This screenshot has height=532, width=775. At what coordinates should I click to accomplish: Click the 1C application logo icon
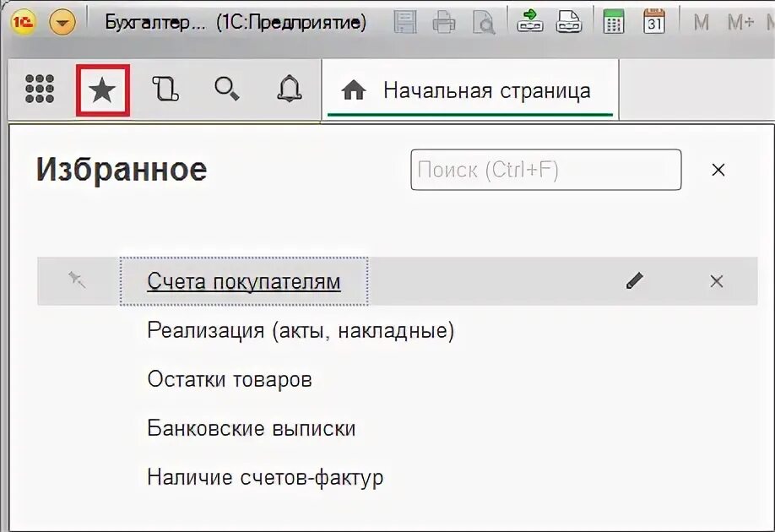(23, 22)
